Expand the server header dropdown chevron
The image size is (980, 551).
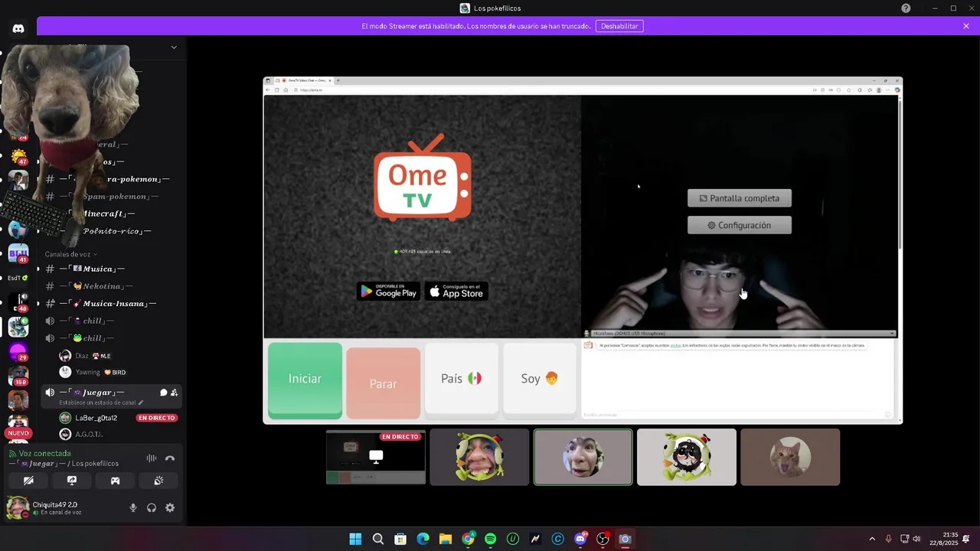point(174,47)
